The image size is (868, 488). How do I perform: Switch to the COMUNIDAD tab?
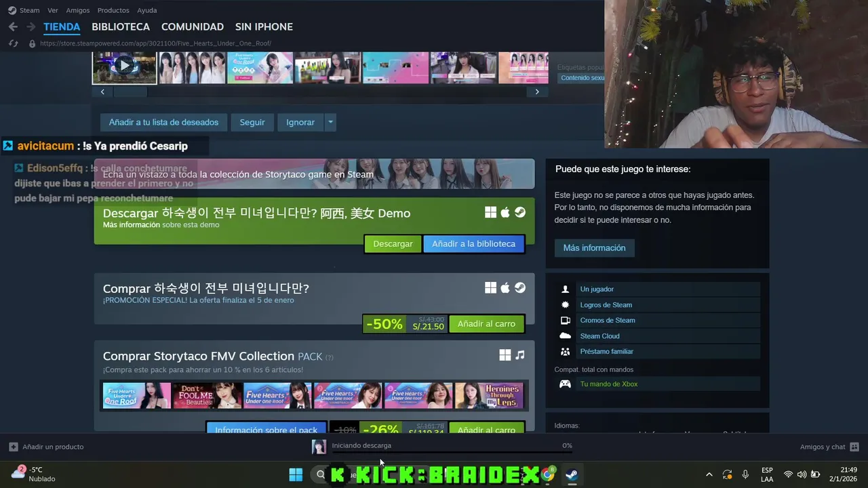[x=193, y=26]
